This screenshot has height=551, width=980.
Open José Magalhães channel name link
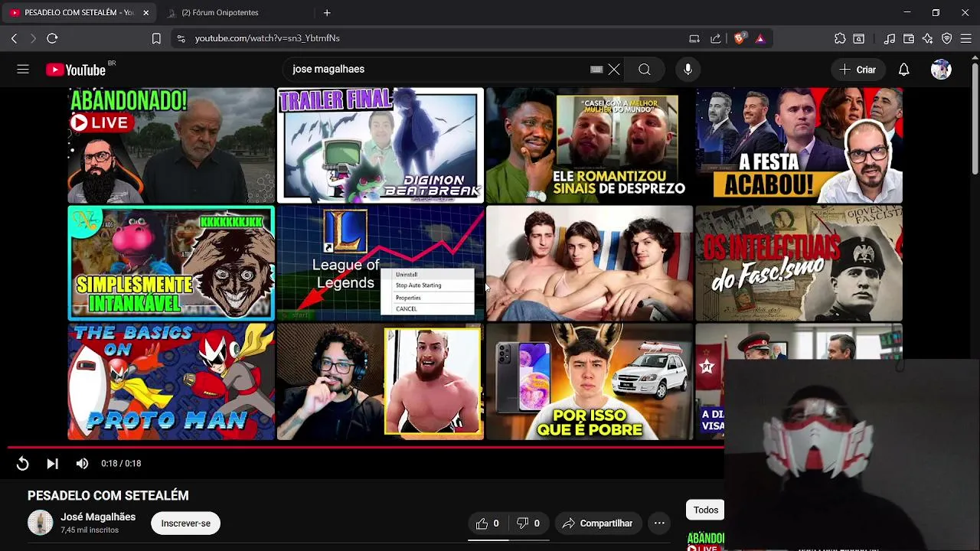point(98,517)
